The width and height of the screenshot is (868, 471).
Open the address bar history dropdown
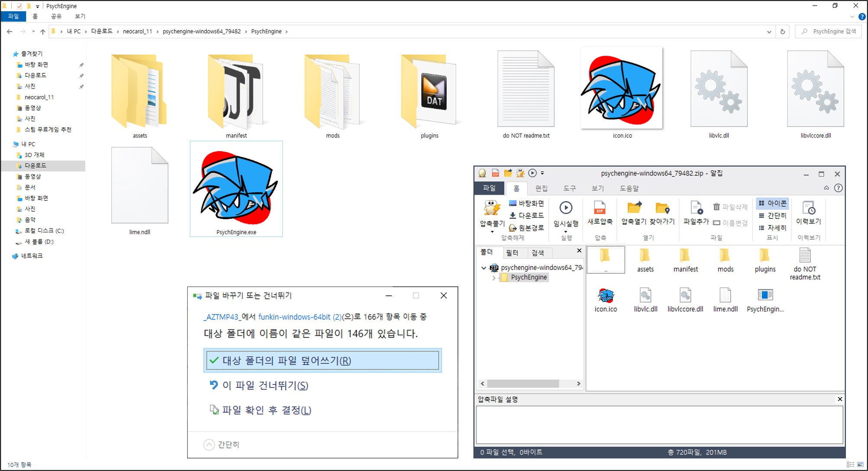[769, 32]
